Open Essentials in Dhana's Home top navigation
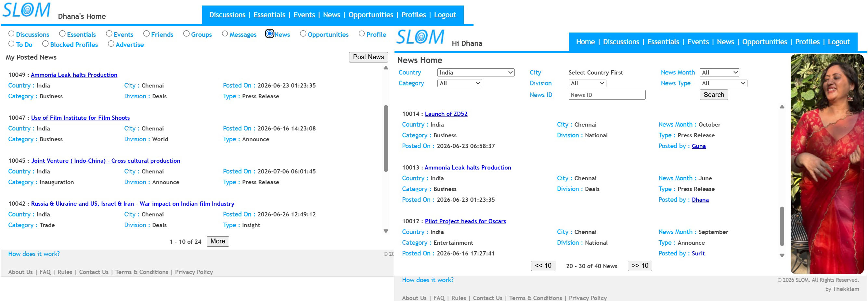The image size is (868, 301). click(269, 15)
